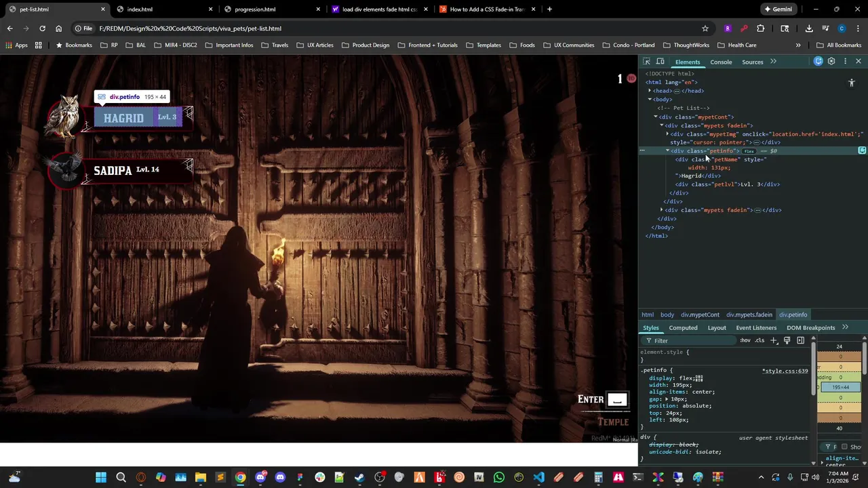
Task: Open style.css:639 source link
Action: [x=785, y=371]
